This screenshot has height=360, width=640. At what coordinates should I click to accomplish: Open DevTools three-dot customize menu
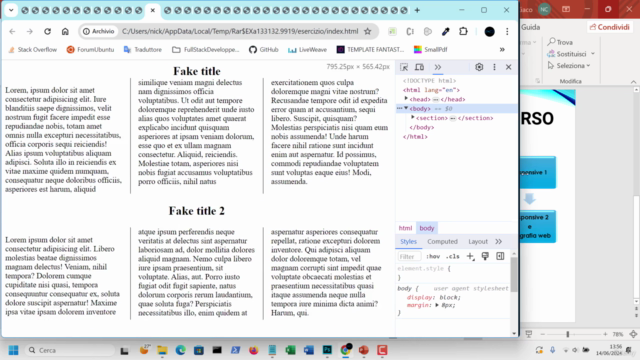(494, 67)
